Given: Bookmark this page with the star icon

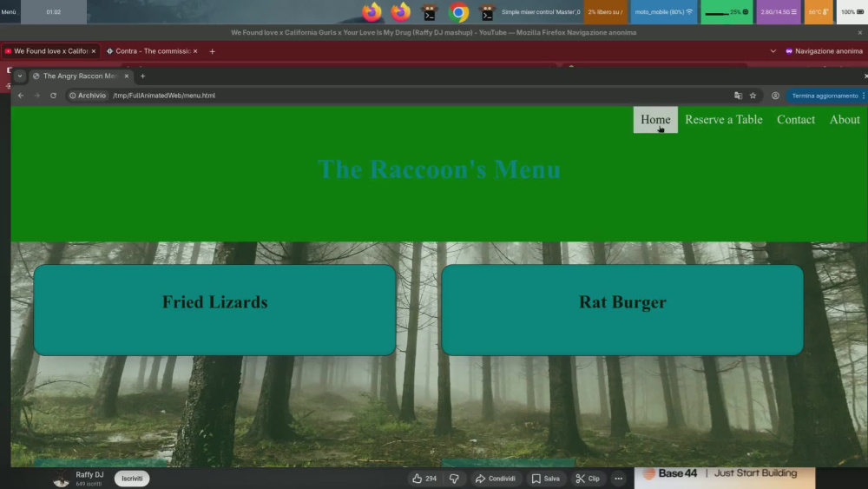Looking at the screenshot, I should click(753, 96).
